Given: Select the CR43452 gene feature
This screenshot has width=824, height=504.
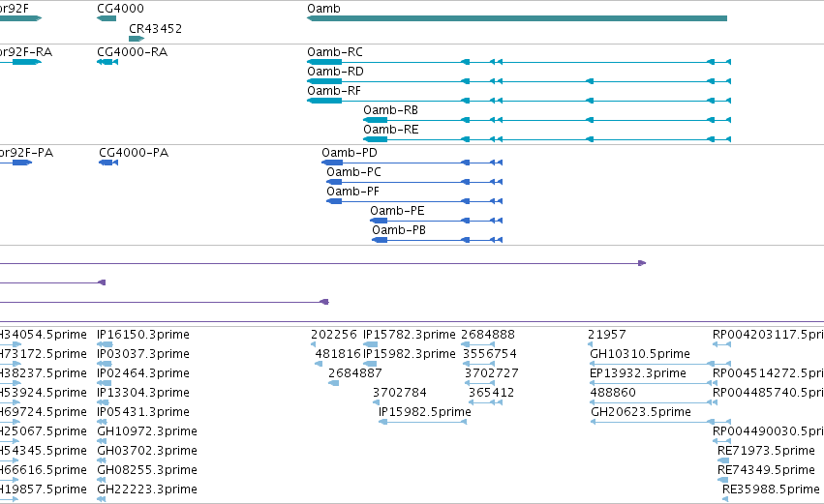Looking at the screenshot, I should click(137, 39).
